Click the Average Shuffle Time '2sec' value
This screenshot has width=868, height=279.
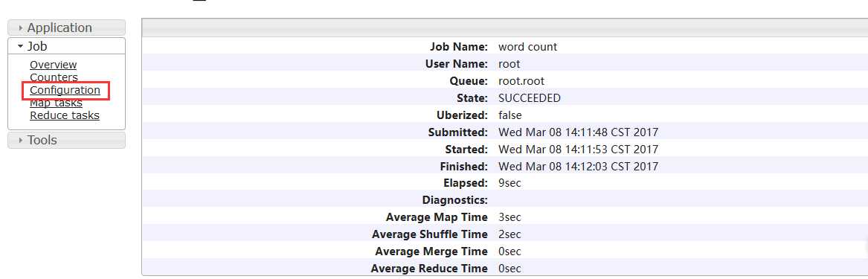tap(509, 234)
